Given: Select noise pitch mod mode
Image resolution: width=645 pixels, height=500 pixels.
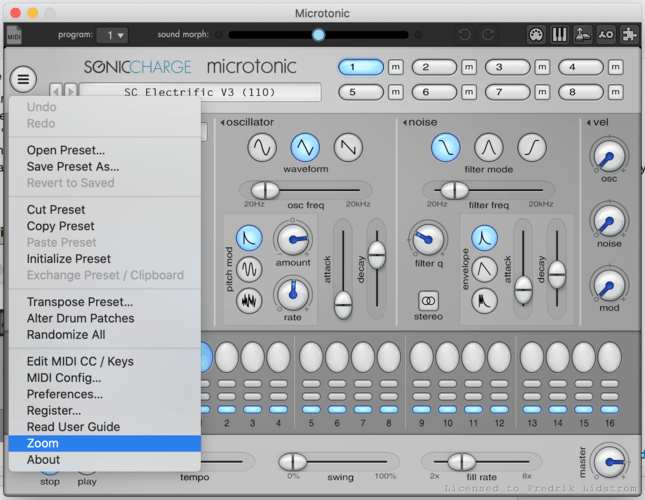Looking at the screenshot, I should point(249,301).
